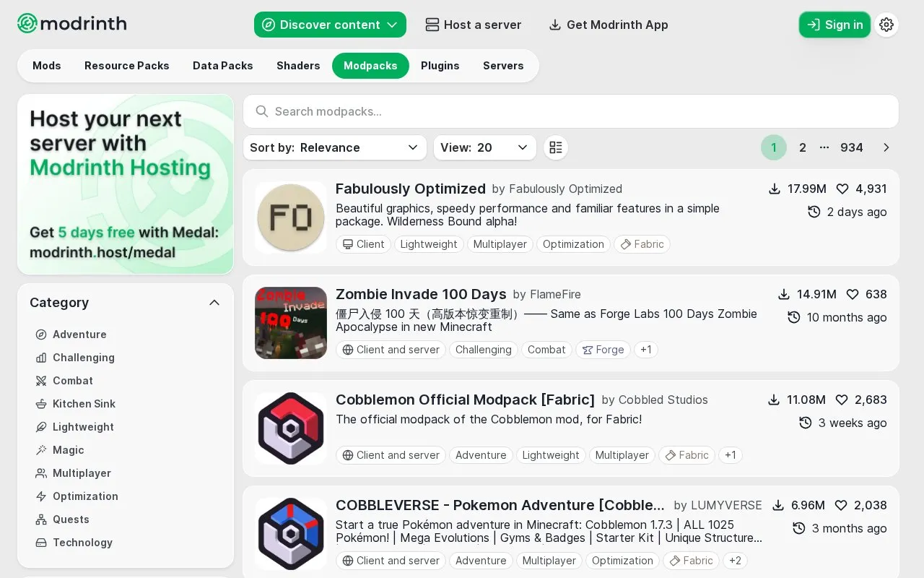Open the Sort by Relevance dropdown
The width and height of the screenshot is (924, 578).
[x=335, y=147]
